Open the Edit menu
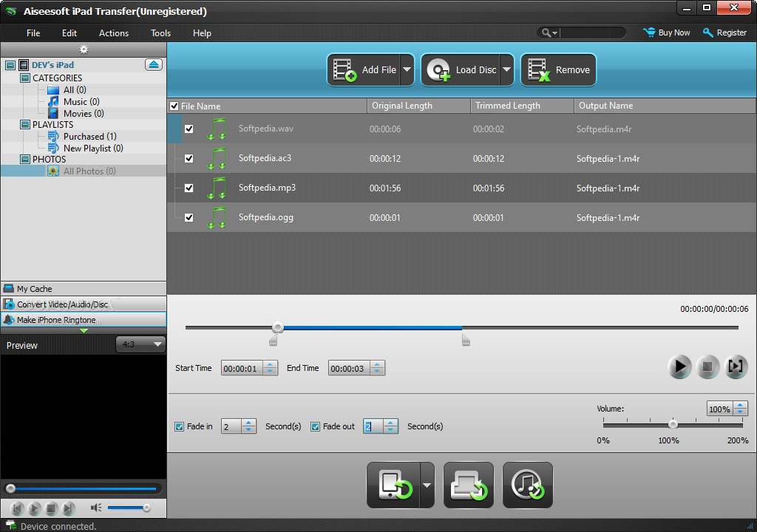Screen dimensions: 757x532 (x=69, y=33)
